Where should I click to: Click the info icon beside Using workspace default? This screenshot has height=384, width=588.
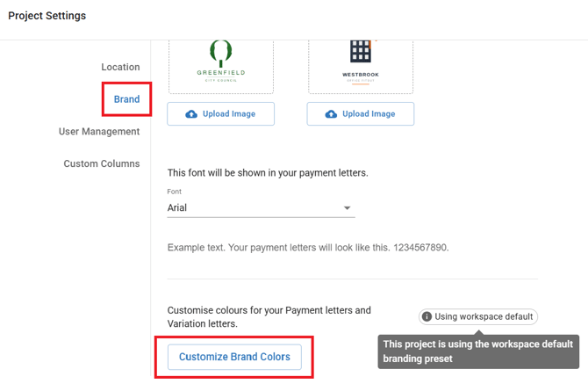point(427,316)
